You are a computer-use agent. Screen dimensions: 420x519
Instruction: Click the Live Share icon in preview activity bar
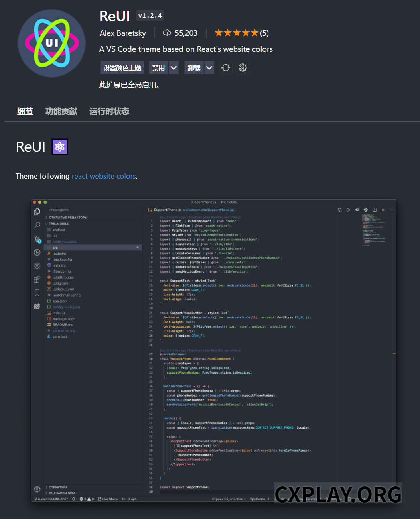pos(37,307)
